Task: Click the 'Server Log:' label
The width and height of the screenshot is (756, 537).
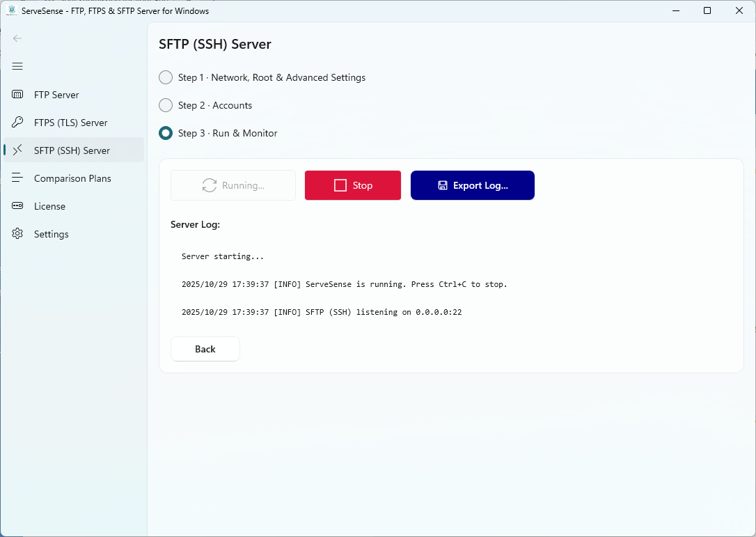Action: (196, 224)
